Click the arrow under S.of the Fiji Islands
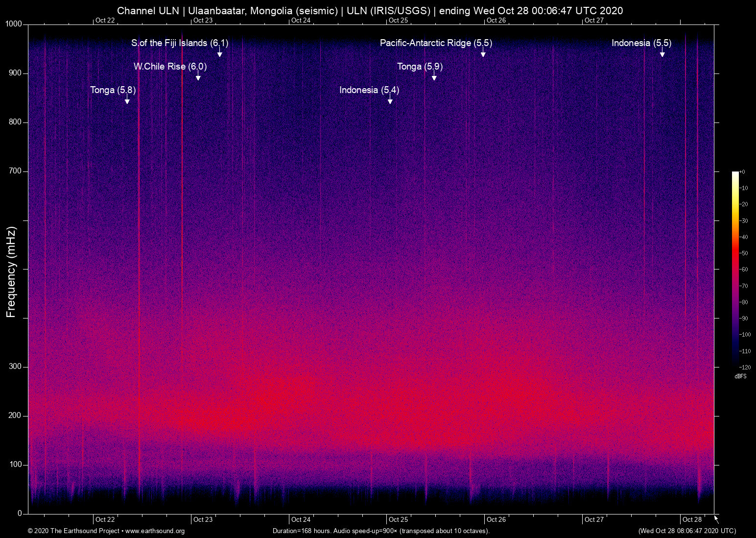Viewport: 756px width, 538px height. [220, 53]
